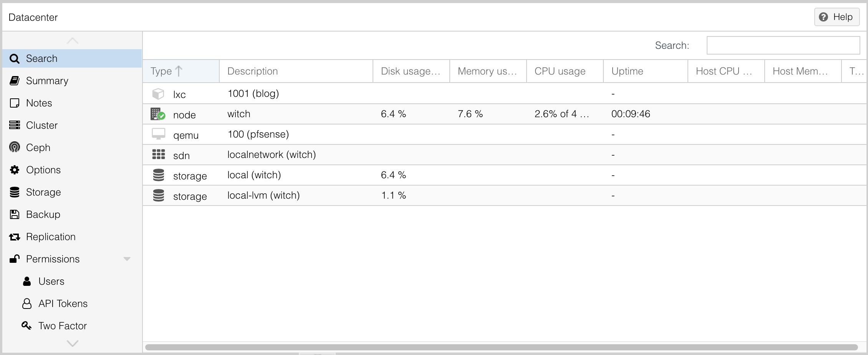Open the Summary menu item
This screenshot has width=868, height=355.
(x=47, y=81)
